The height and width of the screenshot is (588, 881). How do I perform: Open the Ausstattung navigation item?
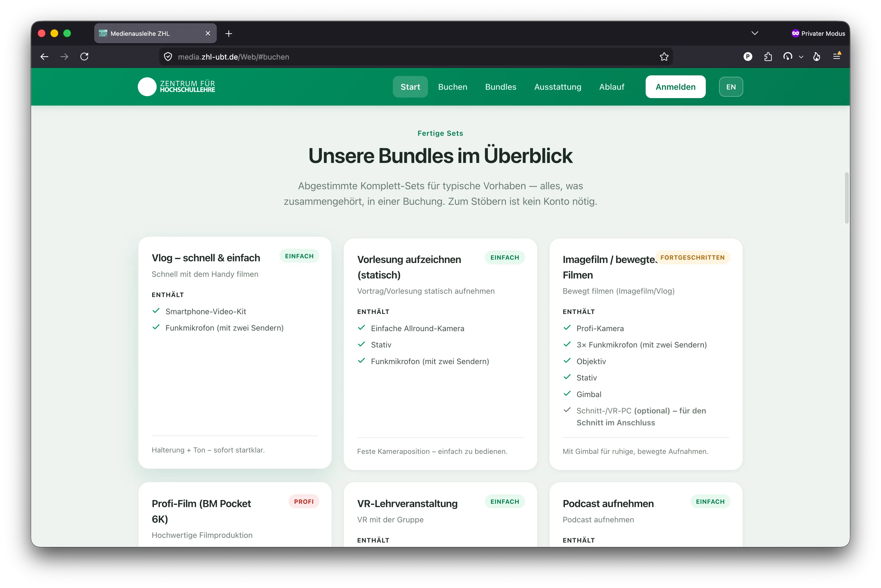click(x=557, y=87)
